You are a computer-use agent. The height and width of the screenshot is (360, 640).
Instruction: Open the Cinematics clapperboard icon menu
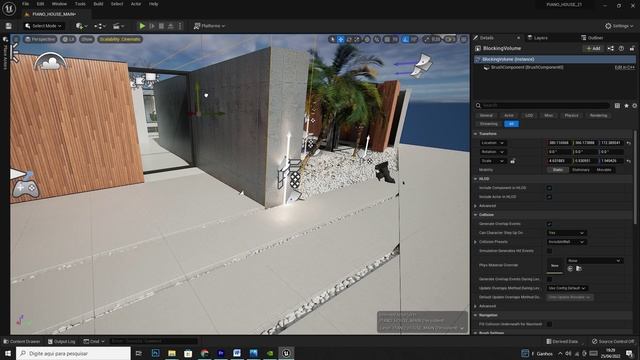(x=118, y=26)
